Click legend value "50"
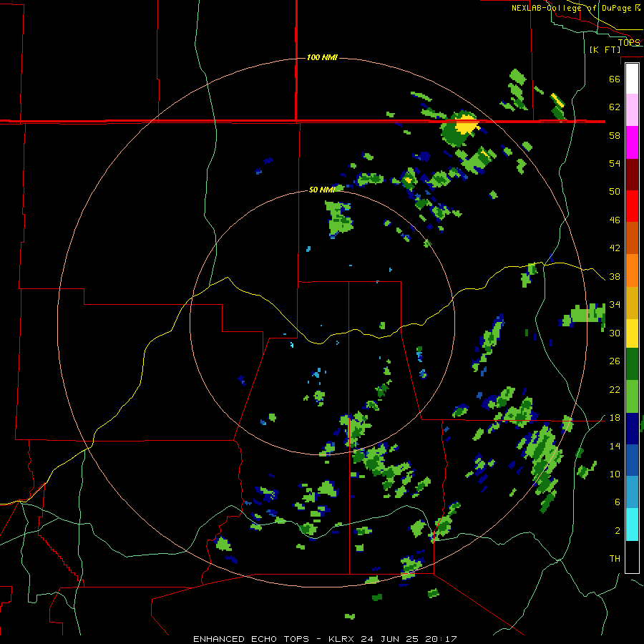Image resolution: width=644 pixels, height=644 pixels. point(615,192)
